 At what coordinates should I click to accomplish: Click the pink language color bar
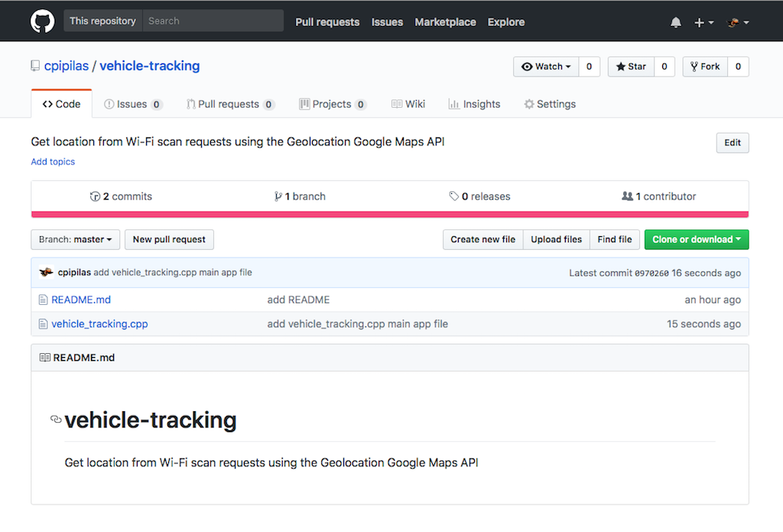coord(390,214)
